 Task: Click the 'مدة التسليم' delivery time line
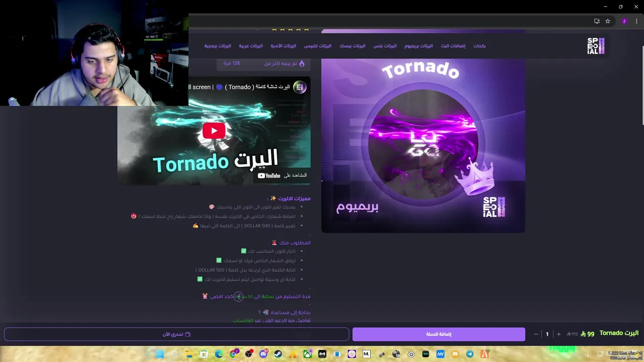point(257,296)
